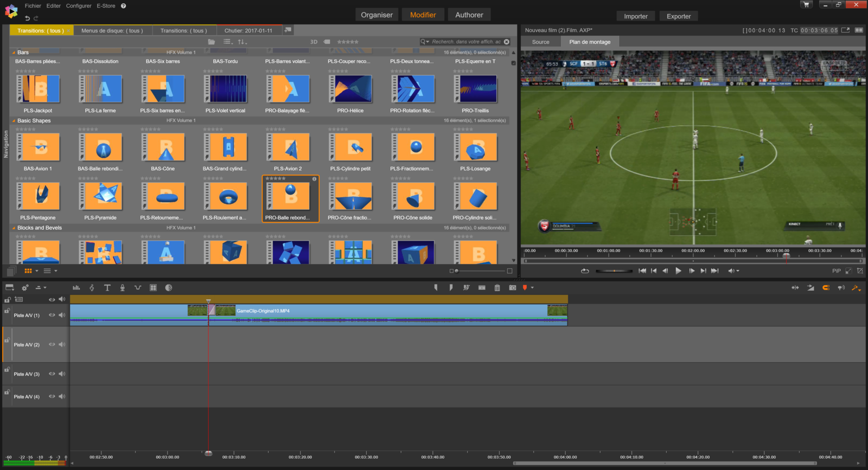
Task: Click the library search field
Action: (x=465, y=42)
